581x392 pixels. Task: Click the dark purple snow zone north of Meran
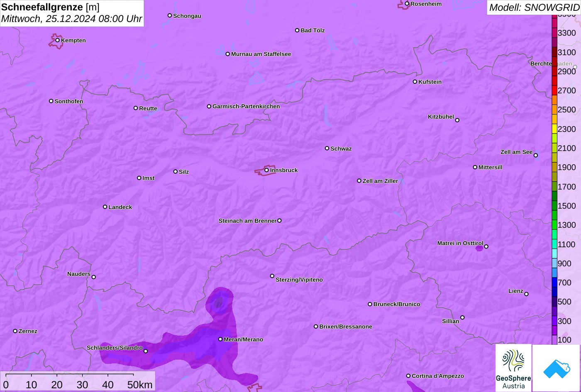tap(219, 302)
